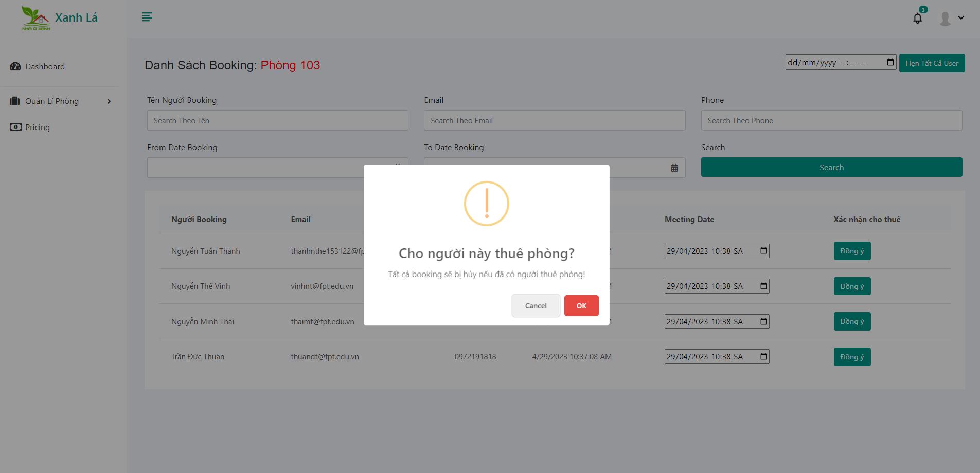
Task: Dismiss the dialog with Cancel
Action: pyautogui.click(x=536, y=305)
